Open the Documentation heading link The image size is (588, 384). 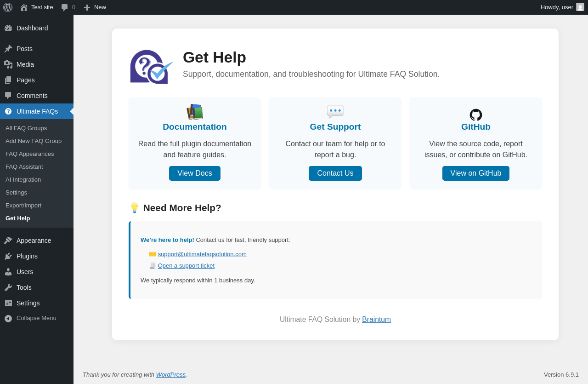pos(195,127)
